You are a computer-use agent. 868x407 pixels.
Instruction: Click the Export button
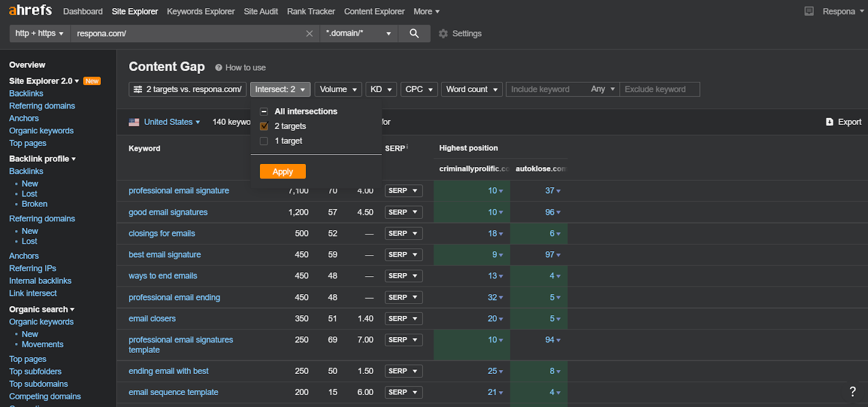pos(844,122)
